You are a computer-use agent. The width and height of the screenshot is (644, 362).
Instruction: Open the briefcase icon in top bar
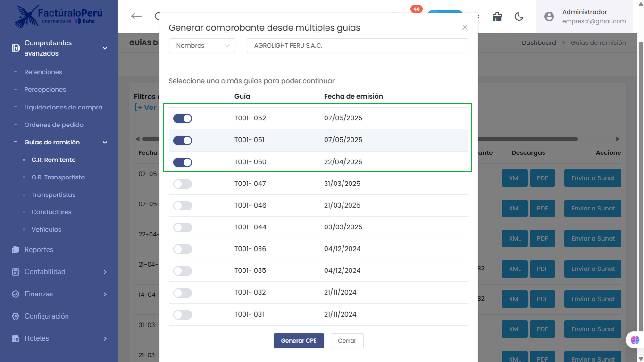click(x=497, y=17)
